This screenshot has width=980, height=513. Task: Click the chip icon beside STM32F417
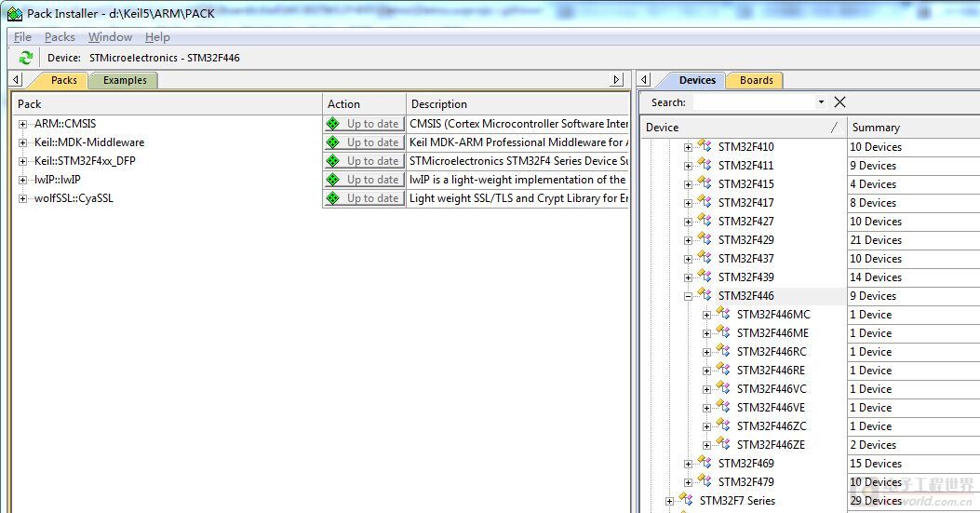point(705,202)
